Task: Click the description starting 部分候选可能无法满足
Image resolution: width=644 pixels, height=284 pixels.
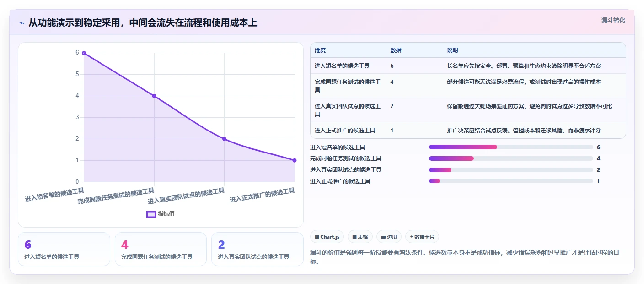Action: point(524,82)
